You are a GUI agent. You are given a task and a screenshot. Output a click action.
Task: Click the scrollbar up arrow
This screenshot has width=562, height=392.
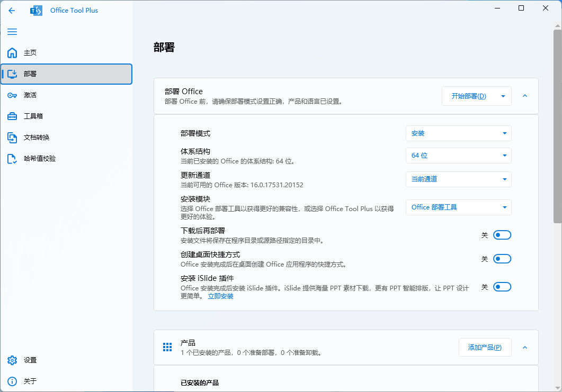(x=557, y=26)
